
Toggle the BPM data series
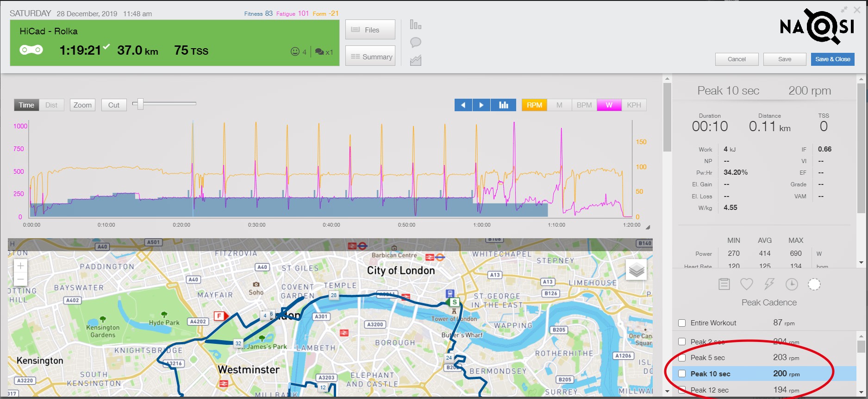click(584, 105)
